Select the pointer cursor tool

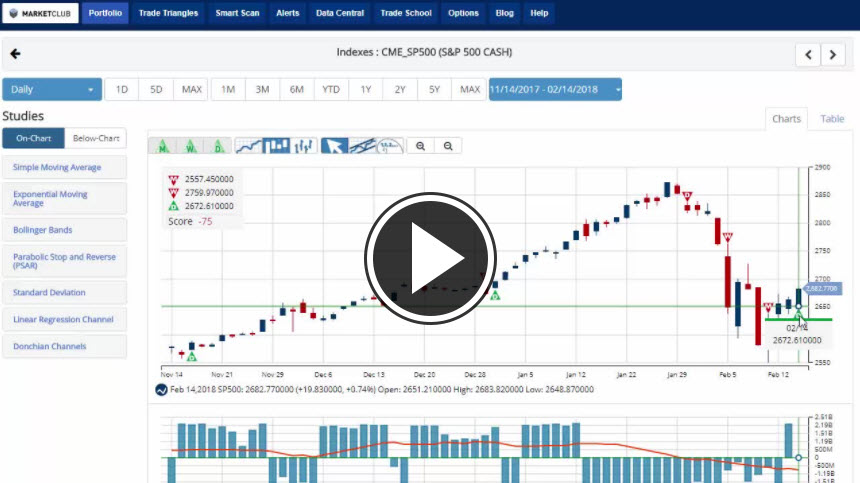[x=335, y=146]
